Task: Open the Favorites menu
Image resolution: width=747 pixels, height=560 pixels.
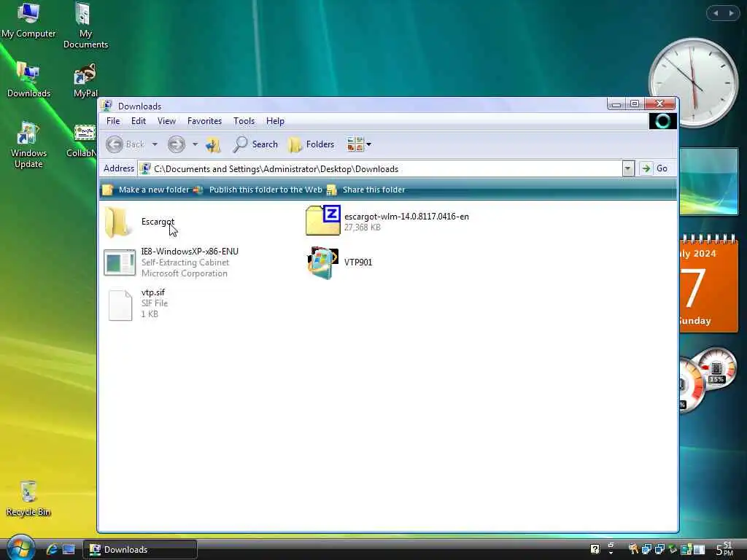Action: coord(204,121)
